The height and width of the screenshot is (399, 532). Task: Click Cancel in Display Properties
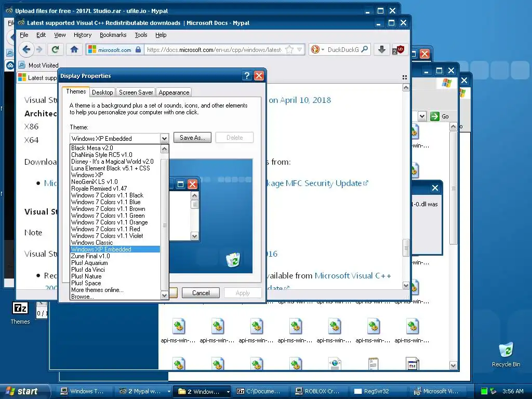tap(201, 293)
